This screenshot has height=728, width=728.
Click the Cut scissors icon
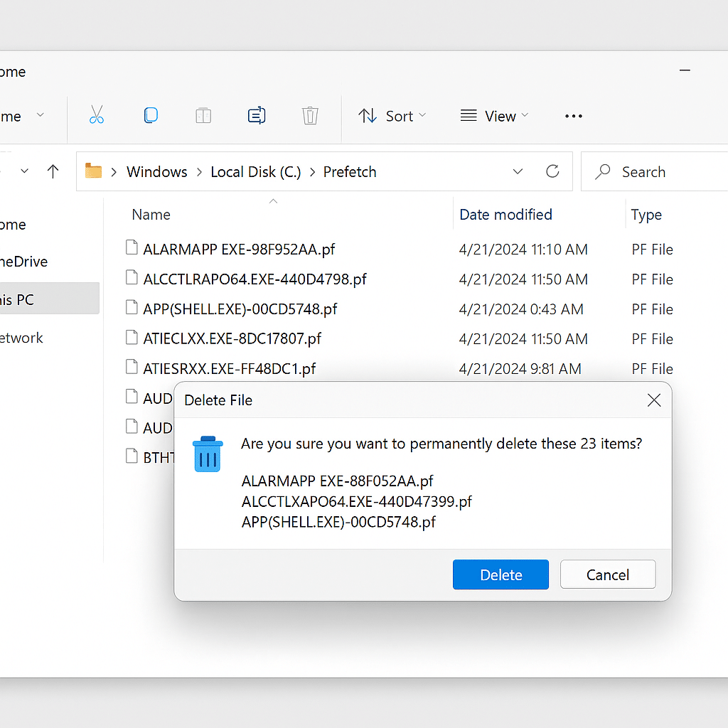click(x=97, y=115)
